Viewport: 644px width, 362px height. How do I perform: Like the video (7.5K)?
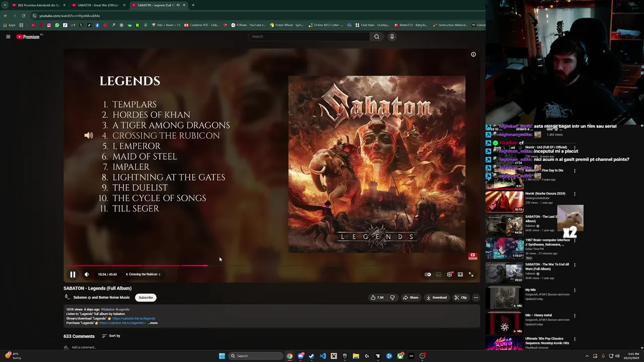click(377, 298)
